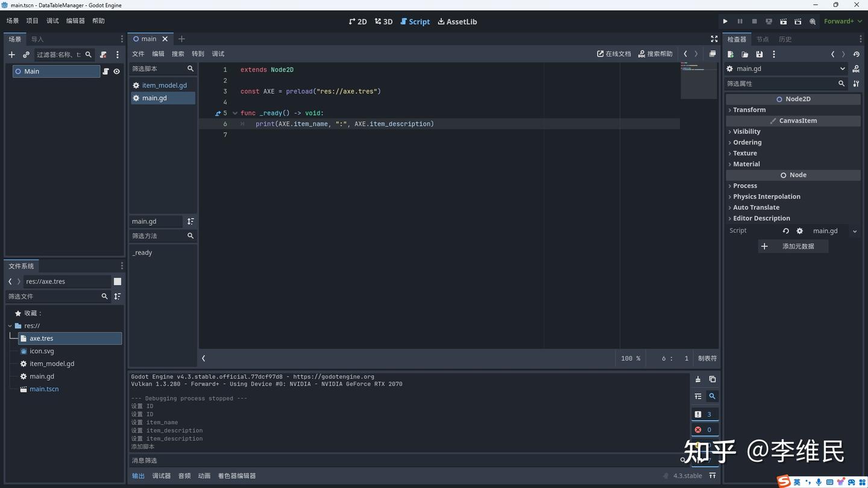Expand the Transform section in Inspector

point(749,110)
